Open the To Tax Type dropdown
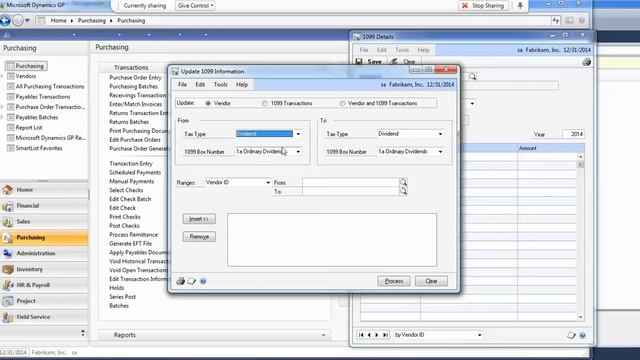This screenshot has height=360, width=640. [x=440, y=134]
